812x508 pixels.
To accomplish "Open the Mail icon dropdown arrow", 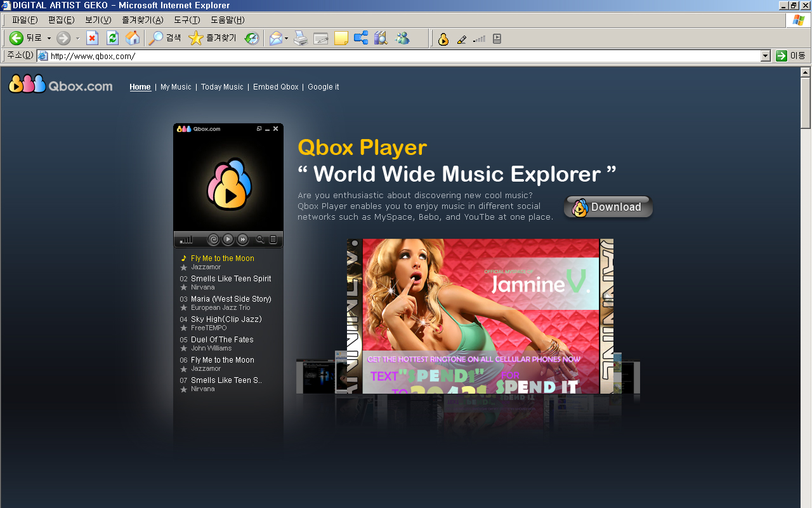I will tap(286, 38).
